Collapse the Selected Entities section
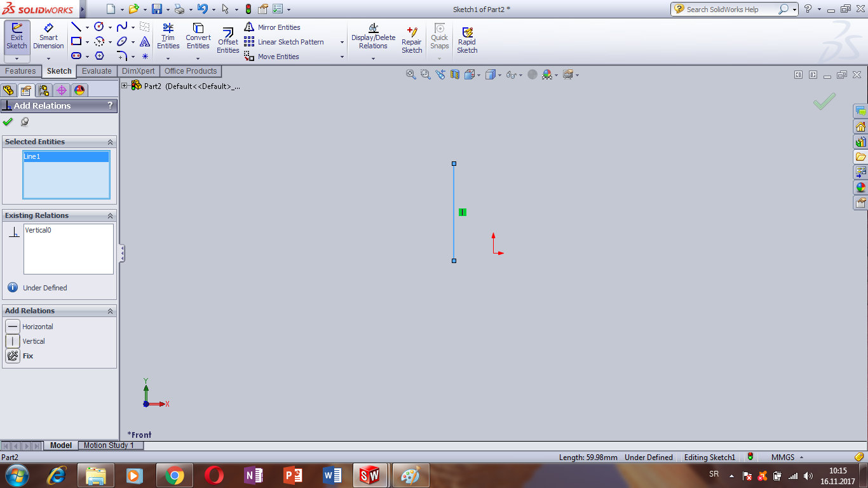This screenshot has height=488, width=868. click(110, 142)
